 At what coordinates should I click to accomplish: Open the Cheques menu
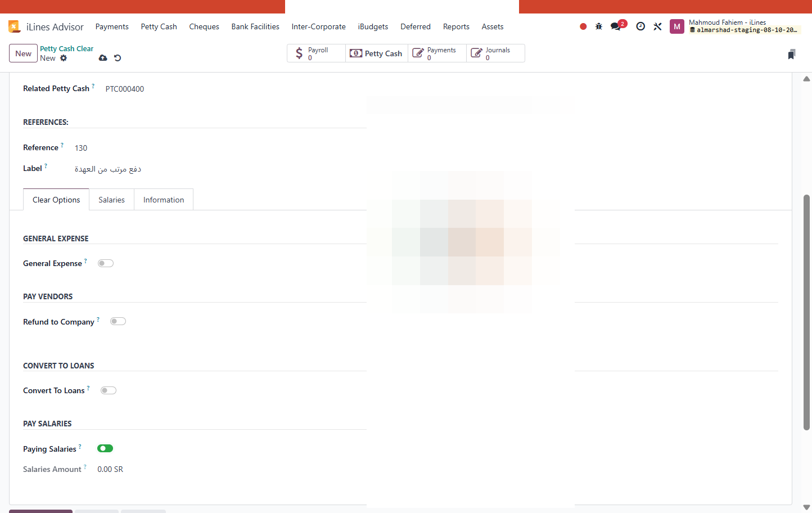tap(204, 26)
